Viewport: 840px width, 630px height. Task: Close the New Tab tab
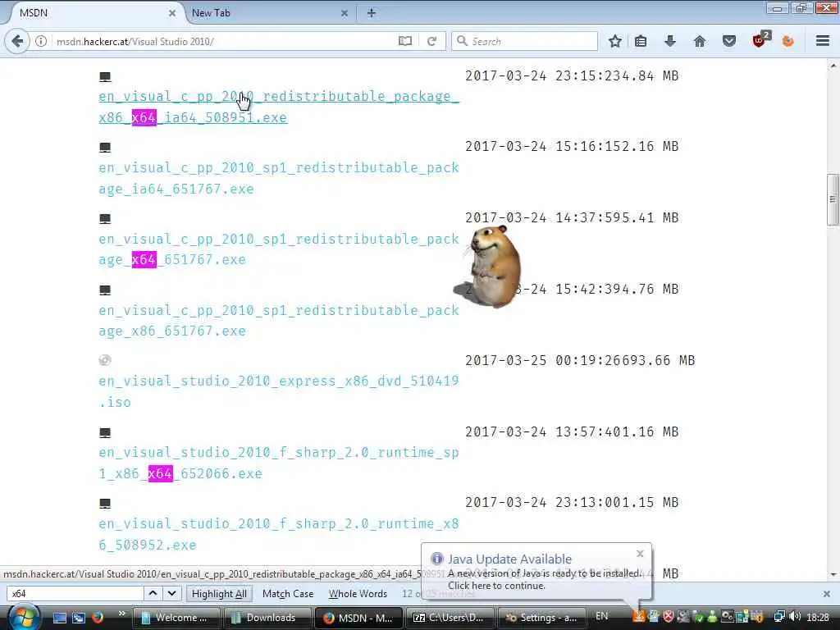click(x=345, y=13)
